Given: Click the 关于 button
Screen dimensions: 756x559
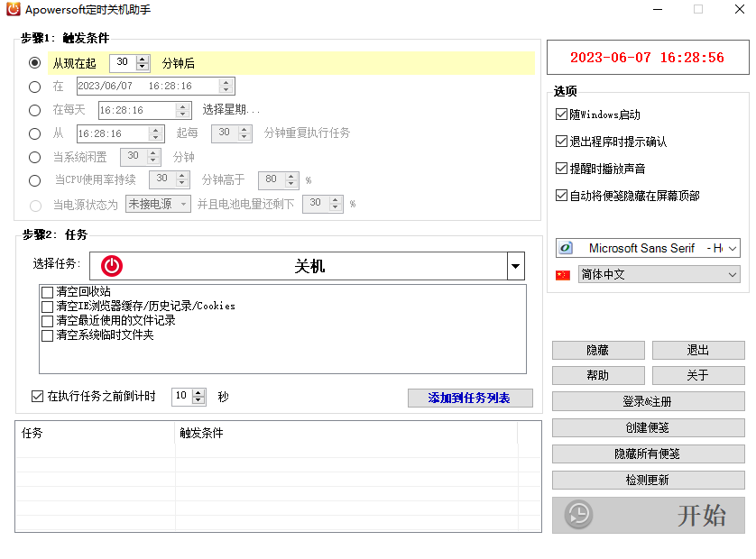Looking at the screenshot, I should click(698, 375).
